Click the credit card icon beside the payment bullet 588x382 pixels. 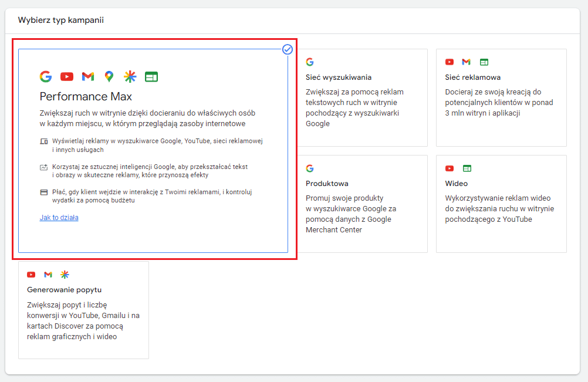[43, 192]
